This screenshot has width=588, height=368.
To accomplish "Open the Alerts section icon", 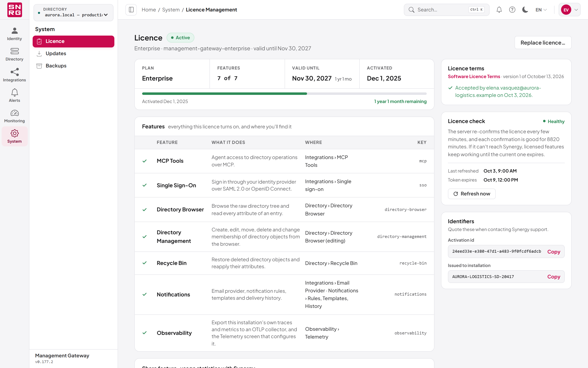I will 14,92.
